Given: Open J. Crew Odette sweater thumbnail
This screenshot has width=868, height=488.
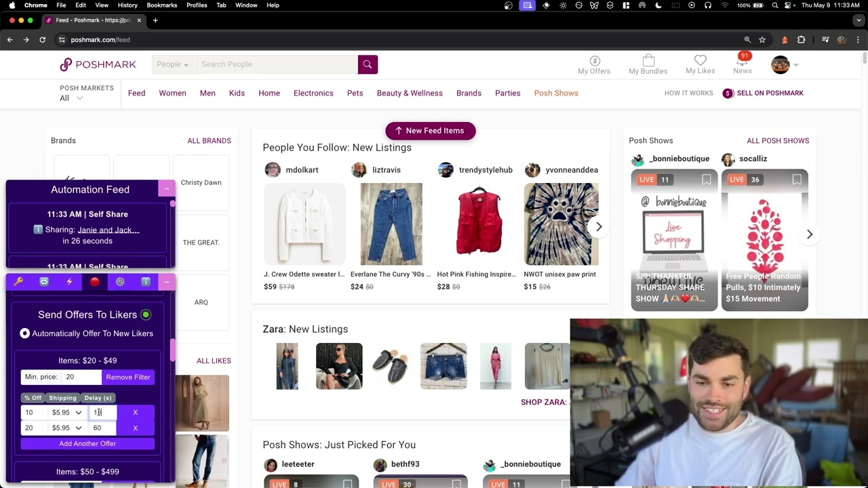Looking at the screenshot, I should 304,224.
